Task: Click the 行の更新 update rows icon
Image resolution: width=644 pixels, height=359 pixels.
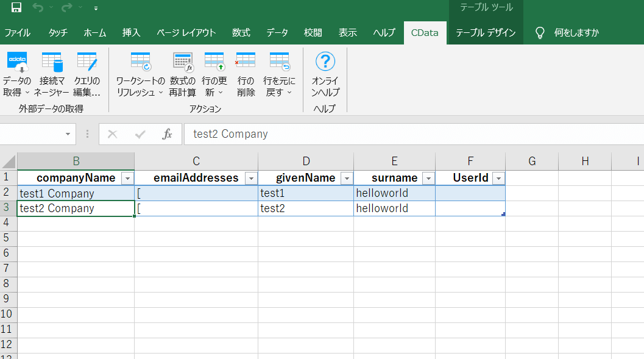Action: point(214,63)
